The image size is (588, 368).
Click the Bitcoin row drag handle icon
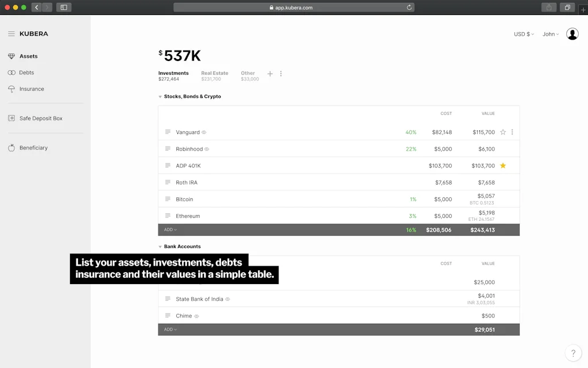tap(168, 199)
